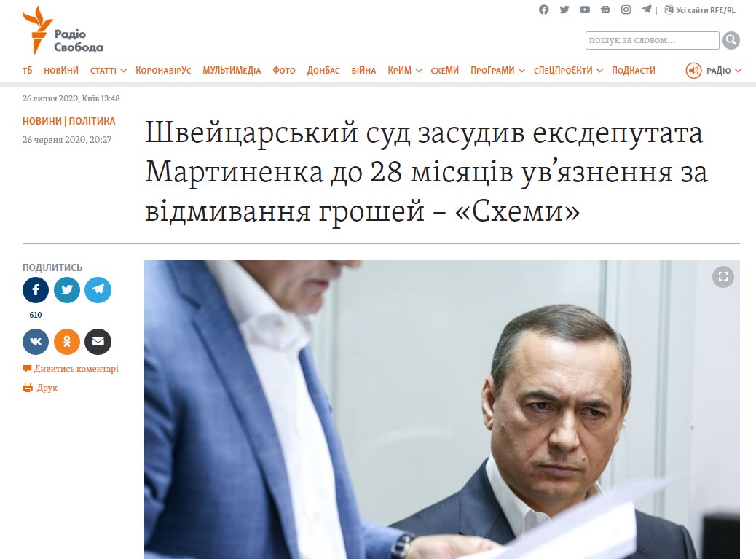Viewport: 756px width, 559px height.
Task: Share article on VK
Action: pyautogui.click(x=36, y=342)
